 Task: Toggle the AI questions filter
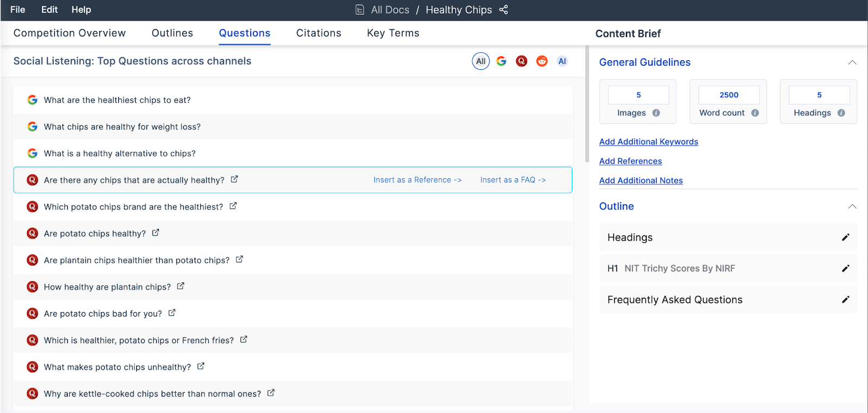[x=562, y=61]
